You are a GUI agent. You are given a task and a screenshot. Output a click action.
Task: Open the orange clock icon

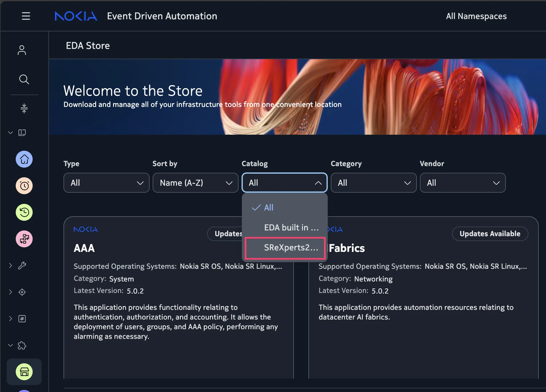pos(24,186)
